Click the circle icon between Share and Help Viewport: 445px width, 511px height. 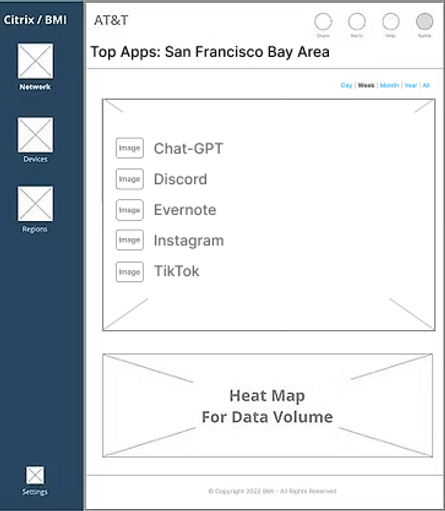tap(357, 22)
